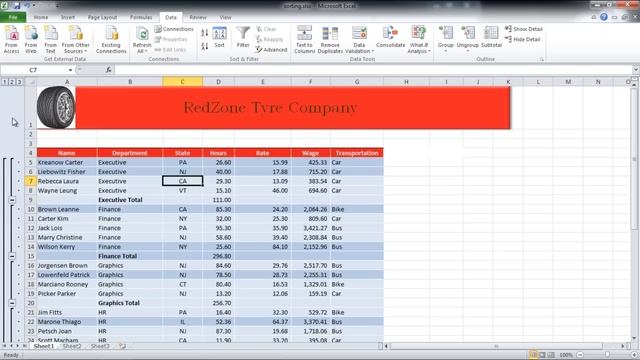Screen dimensions: 640x360
Task: Switch to Sheet3 tab
Action: point(100,346)
